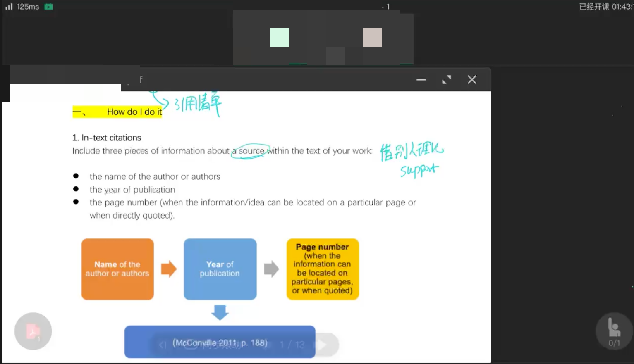The height and width of the screenshot is (364, 634).
Task: Click the yellow Page number box
Action: [x=323, y=269]
